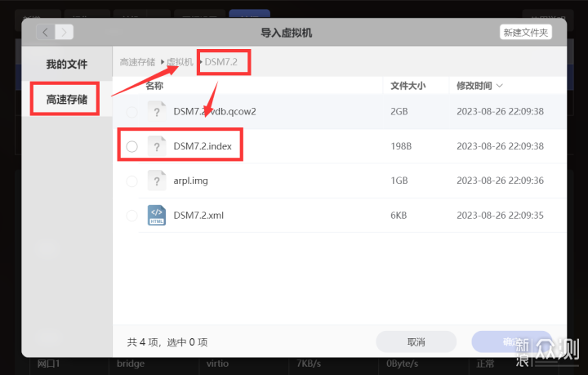Viewport: 588px width, 375px height.
Task: Open 我的文件 in the sidebar
Action: [x=66, y=64]
